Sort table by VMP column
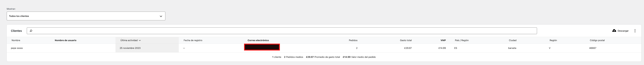Viewport: 644px width, 65px height. pyautogui.click(x=443, y=40)
